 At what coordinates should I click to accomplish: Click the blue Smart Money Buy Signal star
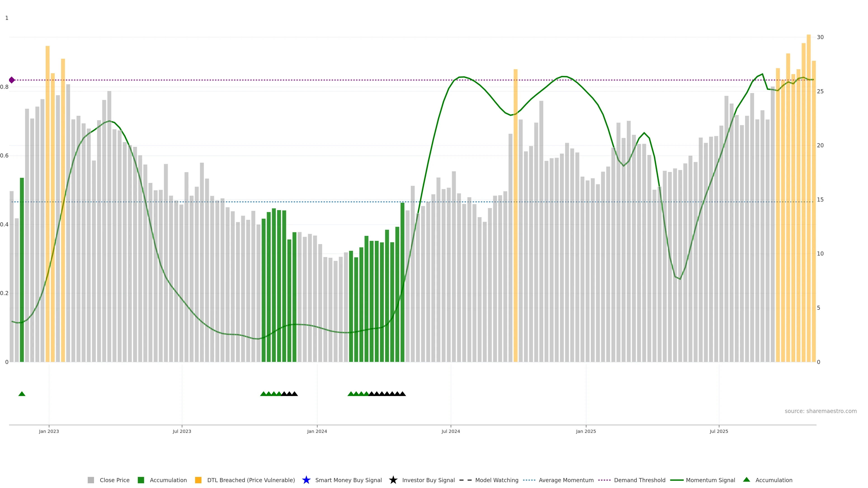click(x=306, y=480)
